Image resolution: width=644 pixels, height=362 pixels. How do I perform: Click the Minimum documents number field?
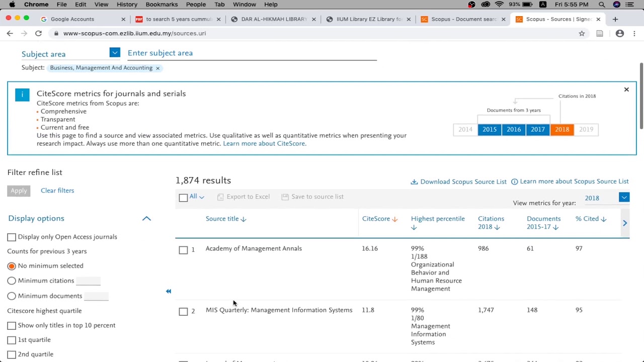pyautogui.click(x=96, y=296)
